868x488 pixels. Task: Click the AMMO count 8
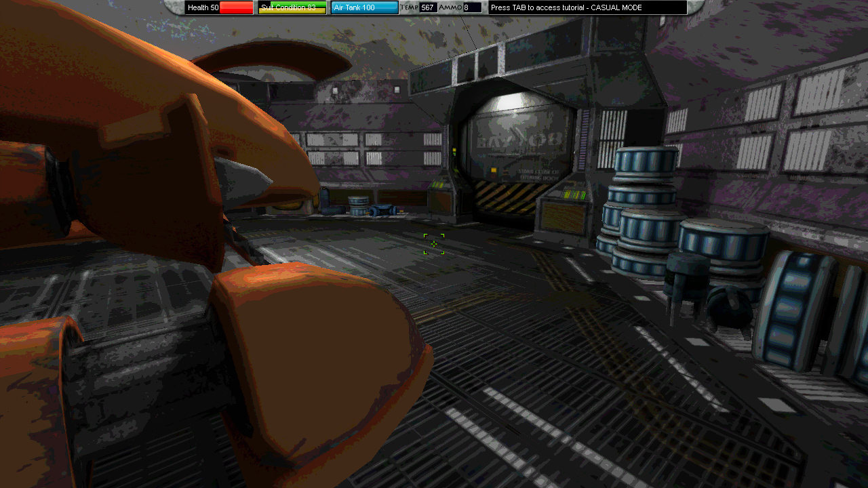[472, 7]
